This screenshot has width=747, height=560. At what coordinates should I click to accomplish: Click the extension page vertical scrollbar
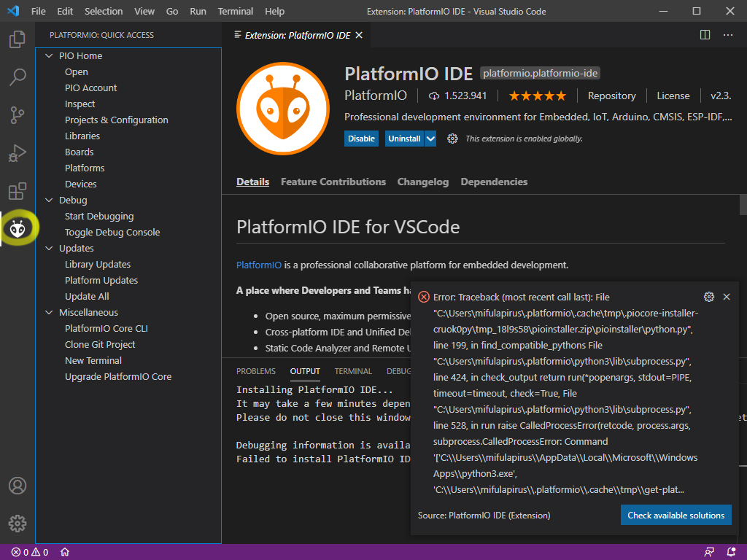point(743,205)
